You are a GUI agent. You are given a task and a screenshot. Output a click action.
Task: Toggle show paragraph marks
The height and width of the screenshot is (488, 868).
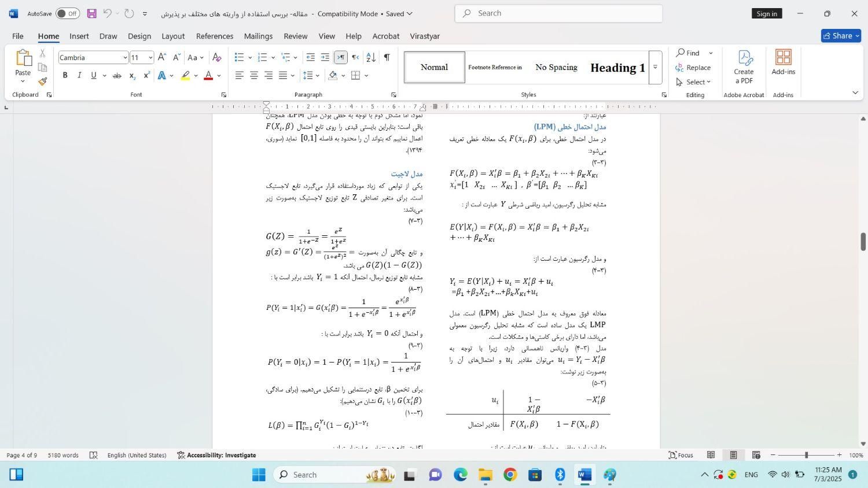point(387,57)
